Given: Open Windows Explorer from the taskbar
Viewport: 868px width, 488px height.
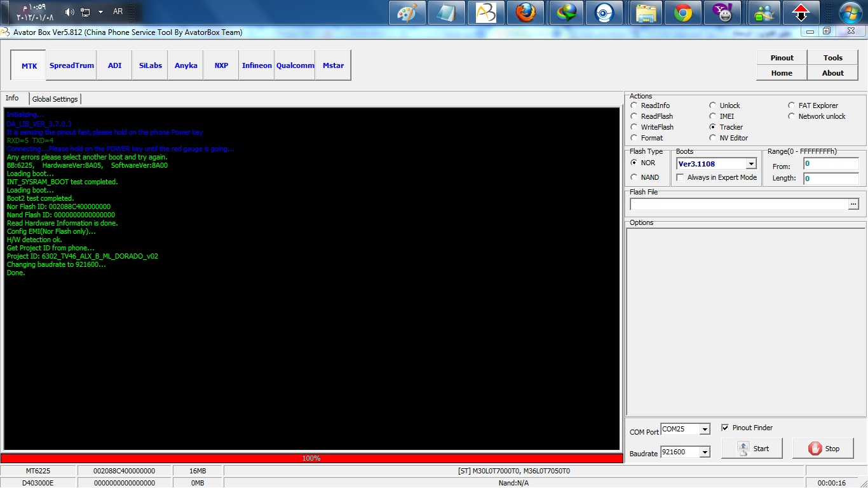Looking at the screenshot, I should coord(646,13).
